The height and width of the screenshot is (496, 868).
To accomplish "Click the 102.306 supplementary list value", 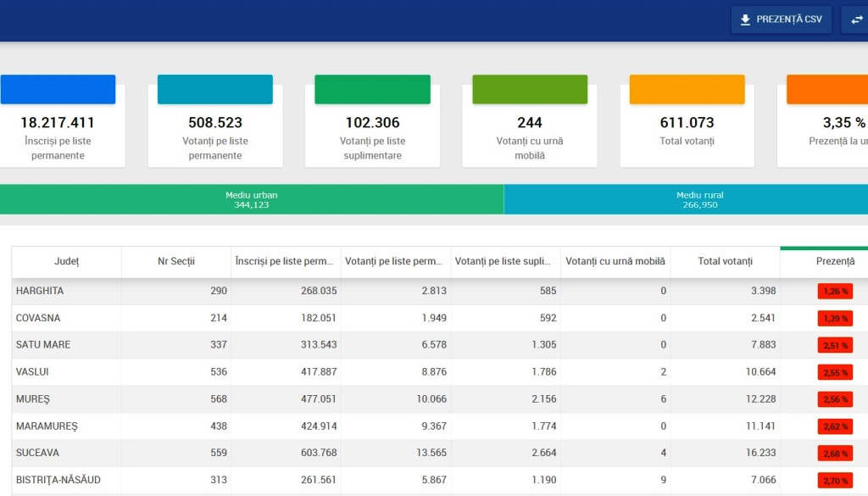I will click(373, 122).
